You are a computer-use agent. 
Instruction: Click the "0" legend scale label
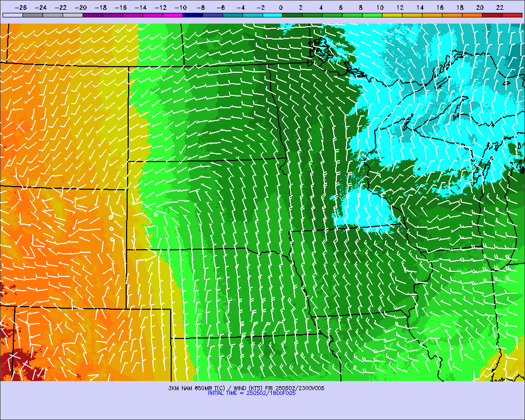(x=280, y=7)
